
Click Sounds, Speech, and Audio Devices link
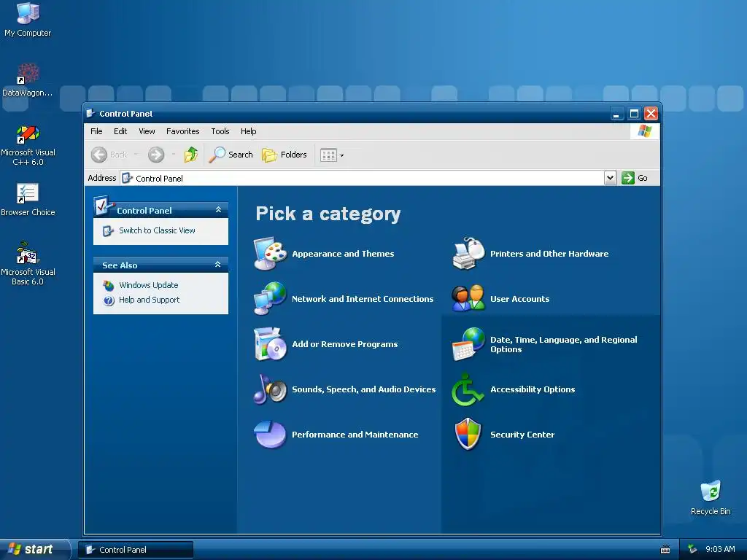tap(363, 389)
